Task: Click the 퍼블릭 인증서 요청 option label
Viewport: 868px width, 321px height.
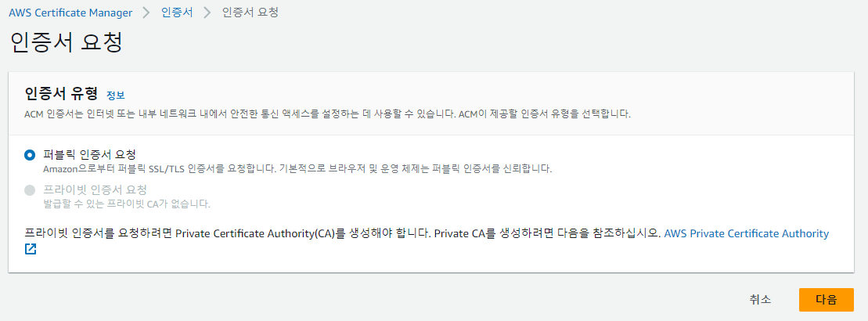Action: pyautogui.click(x=90, y=154)
